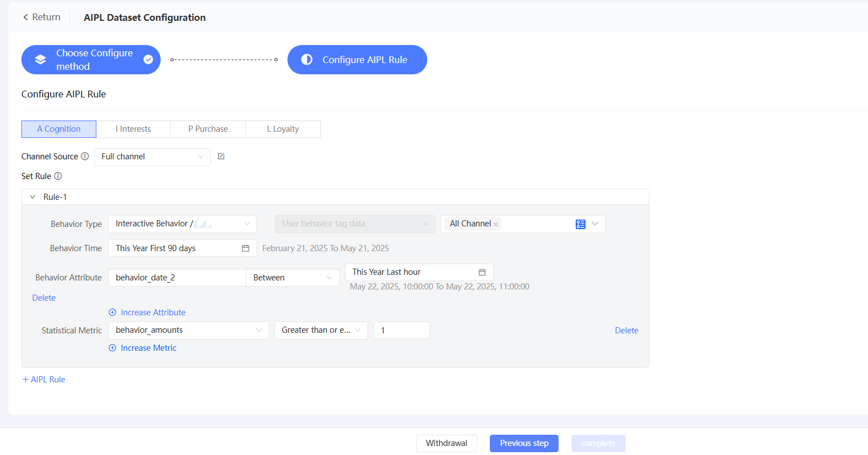Remove the All Channel tag via its x
The width and height of the screenshot is (868, 455).
(496, 224)
